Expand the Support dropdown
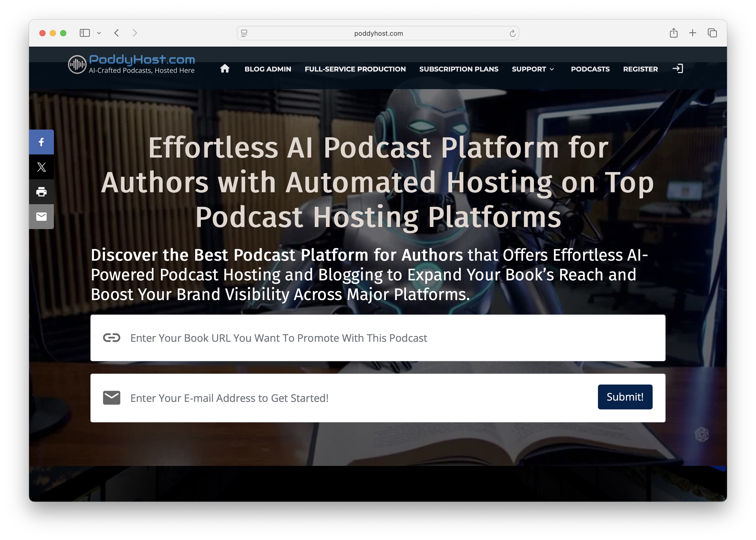Screen dimensions: 756x540 (x=533, y=69)
